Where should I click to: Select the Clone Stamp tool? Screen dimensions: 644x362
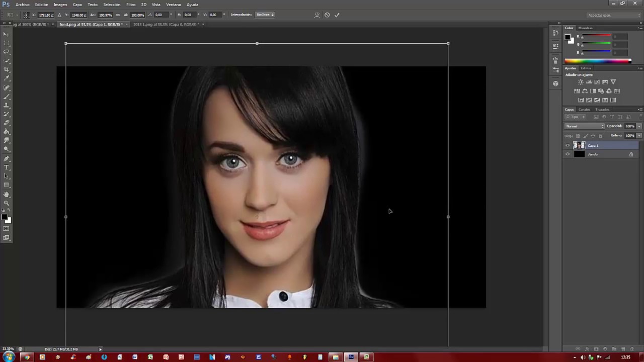tap(7, 106)
